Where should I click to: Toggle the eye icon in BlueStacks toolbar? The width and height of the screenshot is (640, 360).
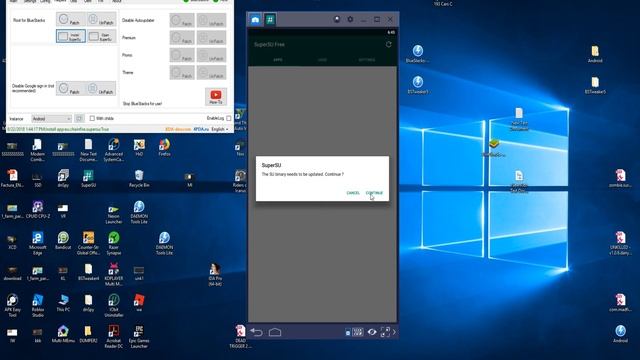click(x=372, y=332)
